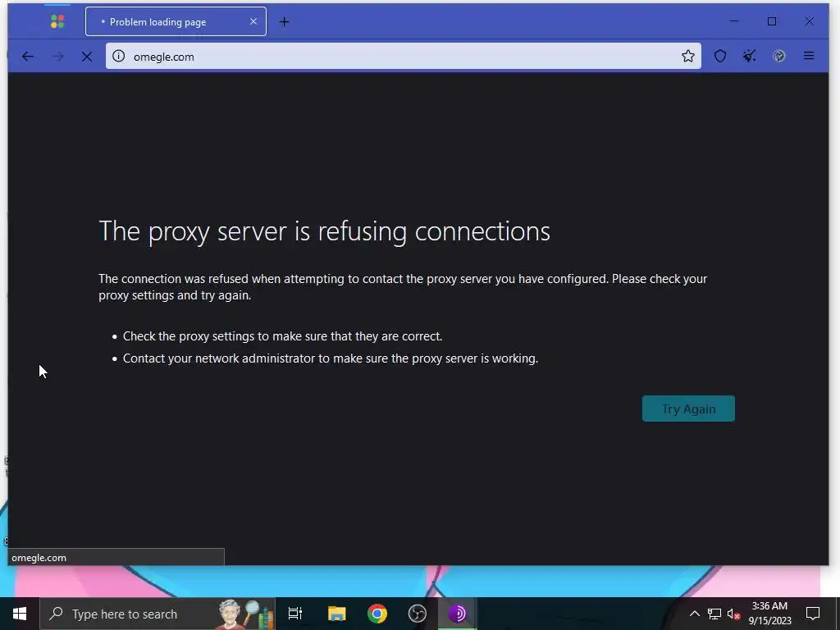The height and width of the screenshot is (630, 840).
Task: Open the shield security level icon
Action: tap(720, 57)
